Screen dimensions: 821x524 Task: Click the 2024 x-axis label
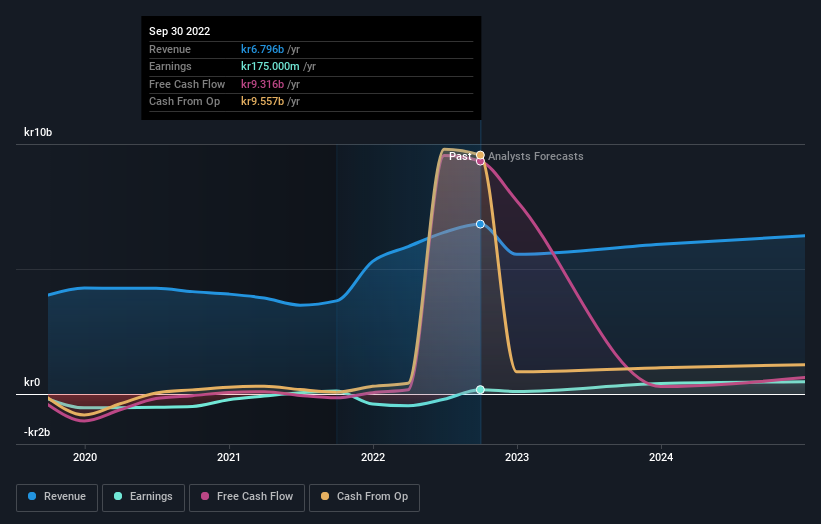[x=661, y=457]
